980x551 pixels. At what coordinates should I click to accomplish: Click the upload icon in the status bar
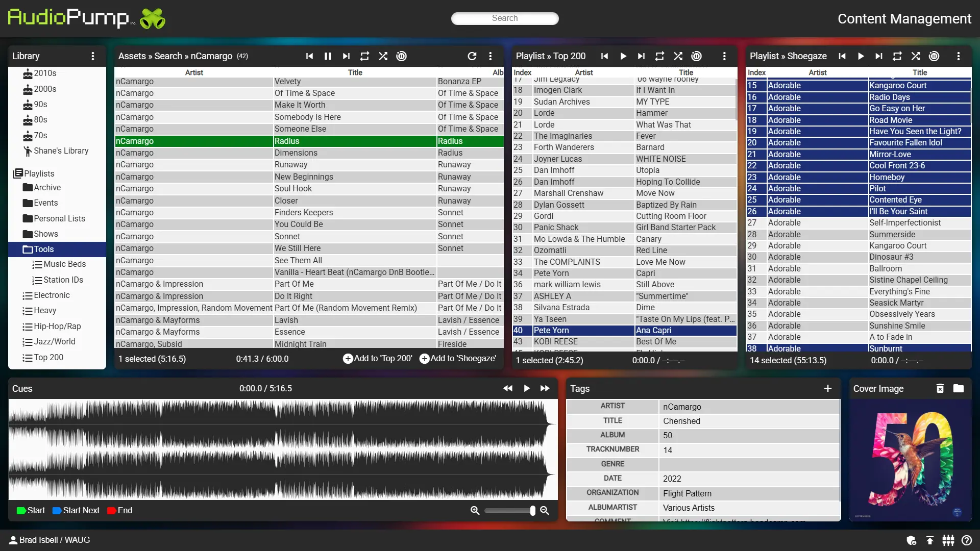click(930, 540)
